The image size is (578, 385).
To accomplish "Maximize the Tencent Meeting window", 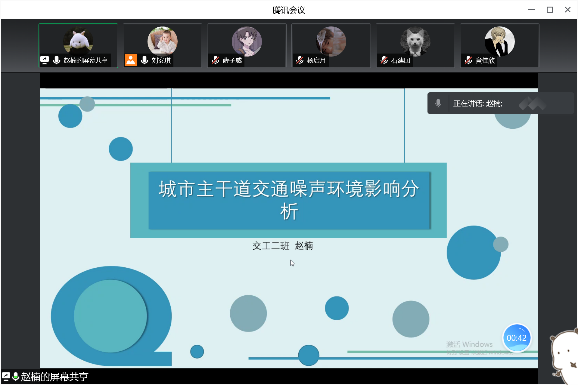I will 550,10.
